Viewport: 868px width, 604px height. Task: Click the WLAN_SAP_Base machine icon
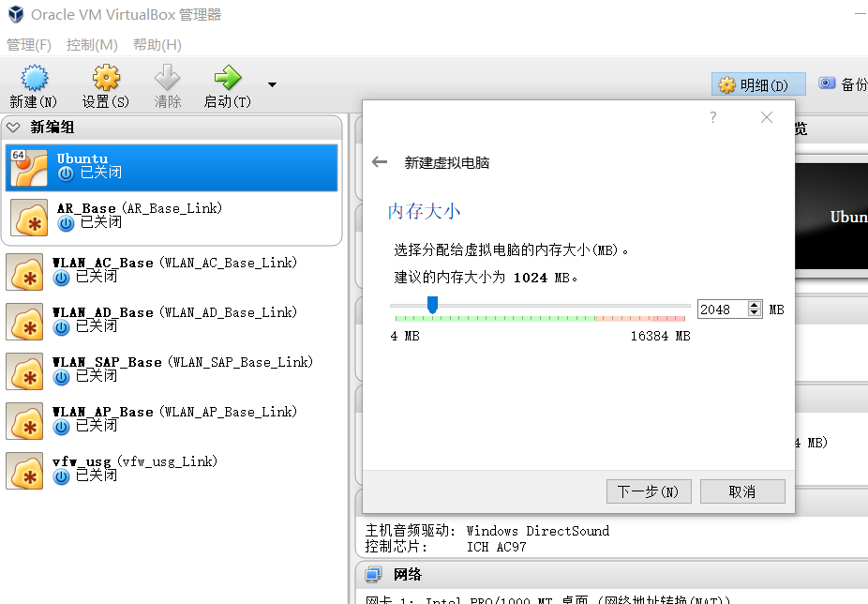[x=24, y=371]
